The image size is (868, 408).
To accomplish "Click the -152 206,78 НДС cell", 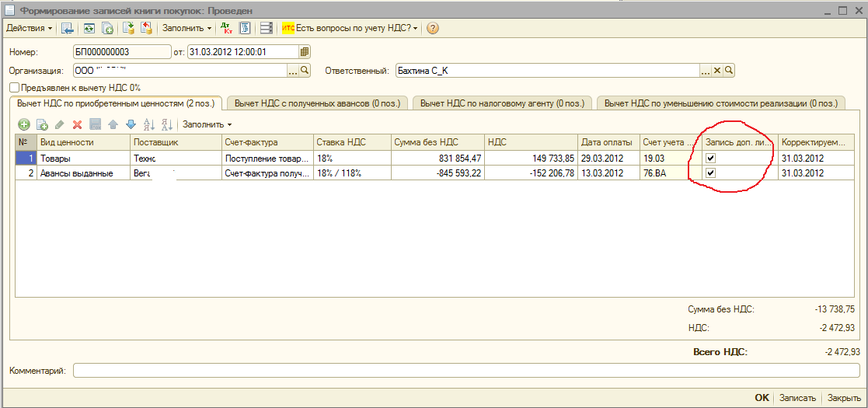I will point(532,173).
